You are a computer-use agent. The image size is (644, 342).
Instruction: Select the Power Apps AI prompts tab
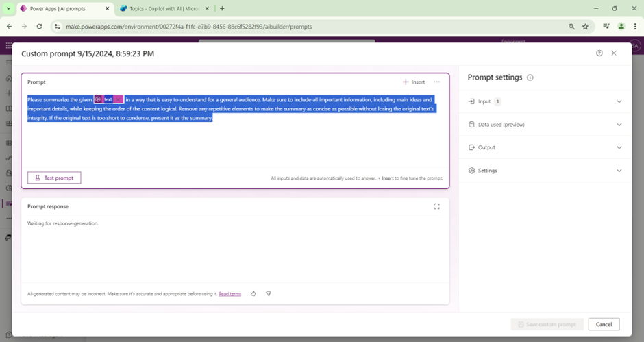pos(60,8)
